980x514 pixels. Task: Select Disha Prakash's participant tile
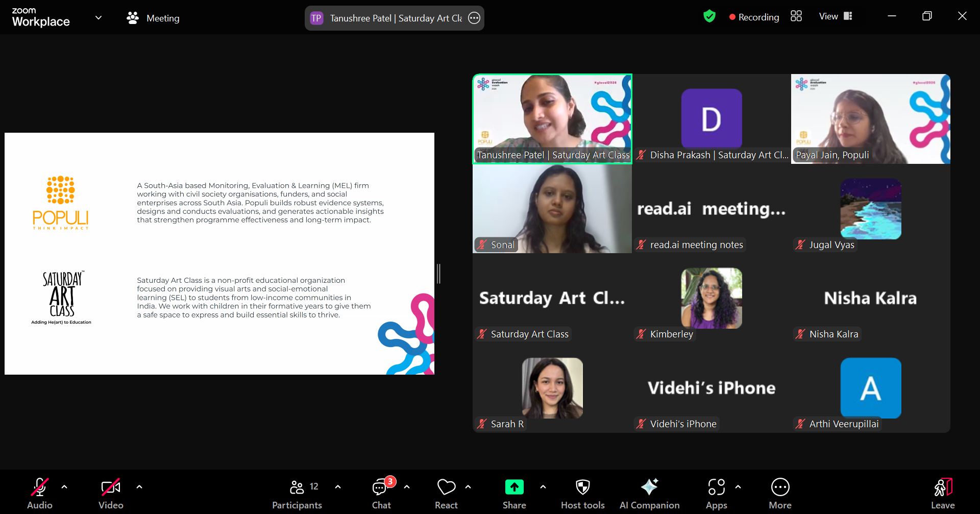(x=712, y=119)
